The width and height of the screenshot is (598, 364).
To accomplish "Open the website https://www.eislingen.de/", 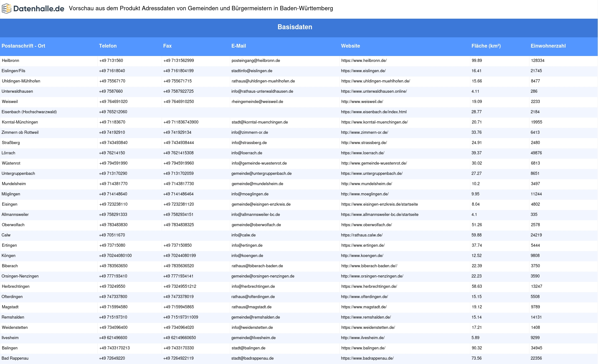I will click(363, 71).
